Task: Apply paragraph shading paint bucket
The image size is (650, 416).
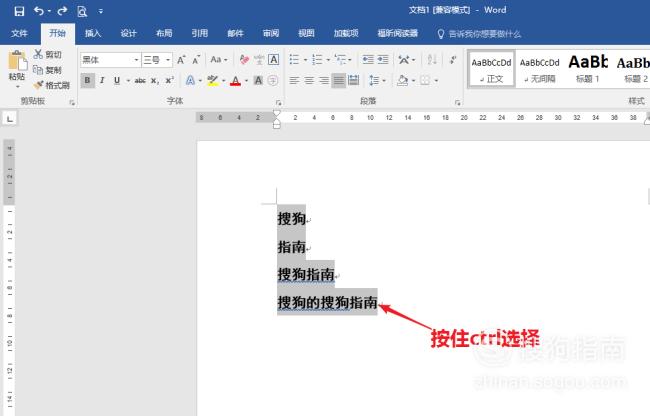Action: tap(402, 80)
